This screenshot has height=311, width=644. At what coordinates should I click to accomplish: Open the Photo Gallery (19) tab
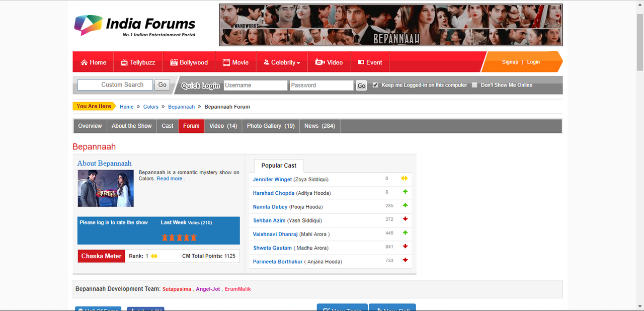pos(271,126)
